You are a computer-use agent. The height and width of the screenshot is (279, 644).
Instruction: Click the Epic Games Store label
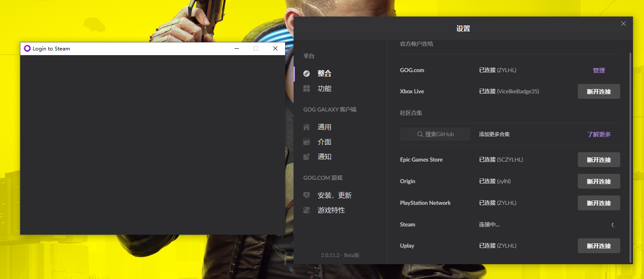(x=421, y=160)
